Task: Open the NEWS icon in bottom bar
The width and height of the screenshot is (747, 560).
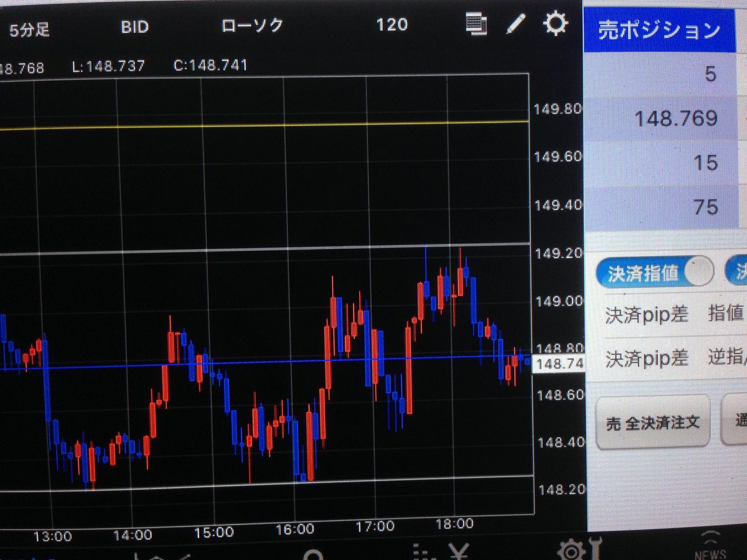Action: click(711, 546)
